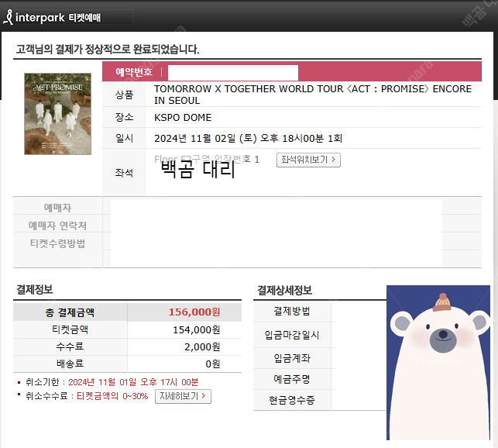Click the 수수료 label
This screenshot has height=448, width=498.
pyautogui.click(x=70, y=346)
